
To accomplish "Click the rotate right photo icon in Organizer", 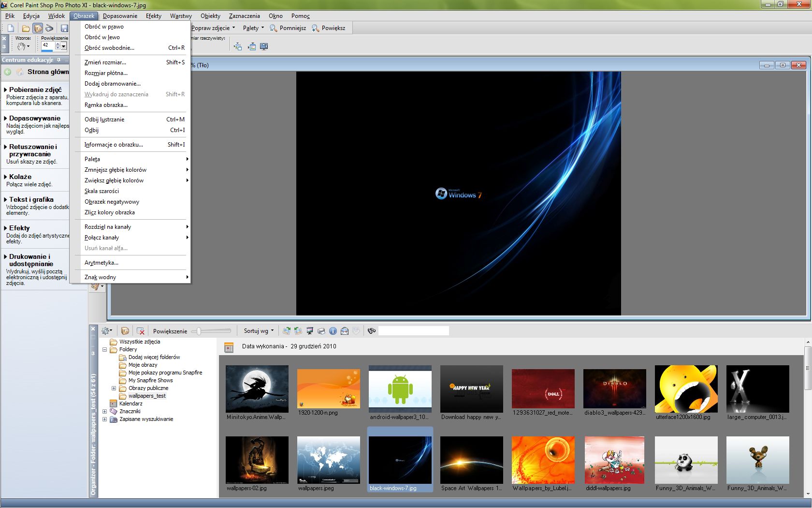I will [x=287, y=331].
